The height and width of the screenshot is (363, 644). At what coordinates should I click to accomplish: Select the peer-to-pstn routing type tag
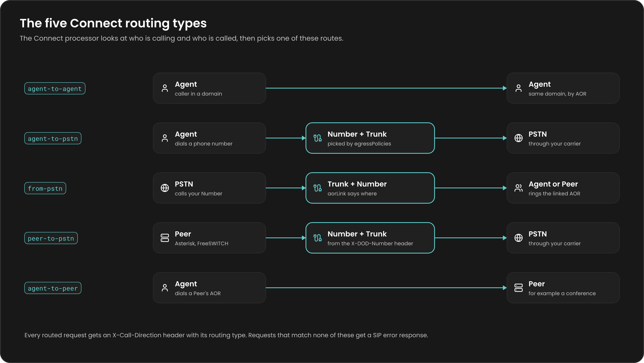[51, 238]
